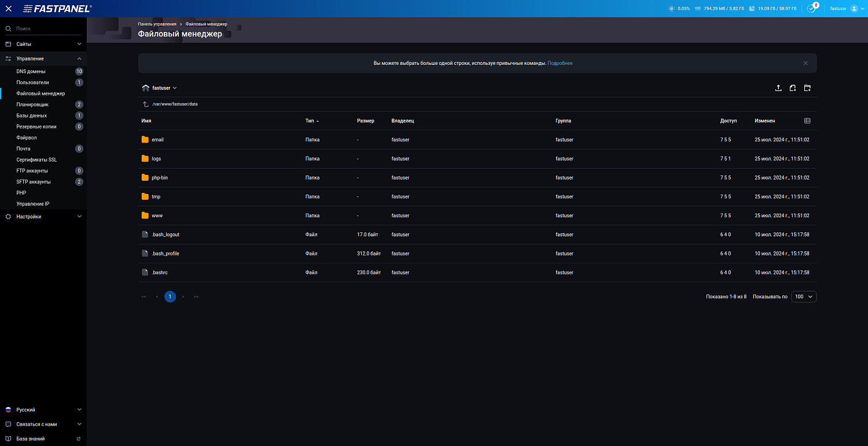This screenshot has height=446, width=868.
Task: Open the user account menu chevron
Action: 863,9
